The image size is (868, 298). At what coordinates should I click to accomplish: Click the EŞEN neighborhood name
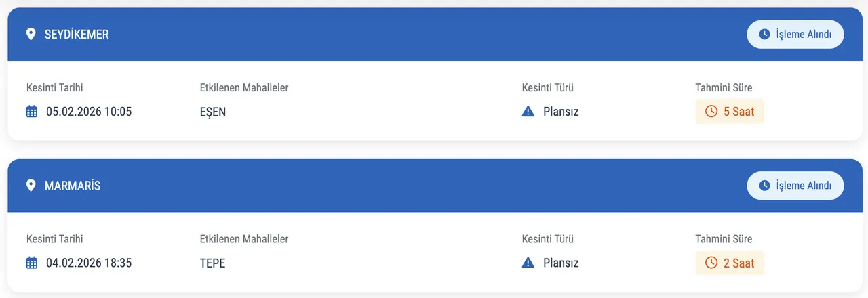pos(213,112)
